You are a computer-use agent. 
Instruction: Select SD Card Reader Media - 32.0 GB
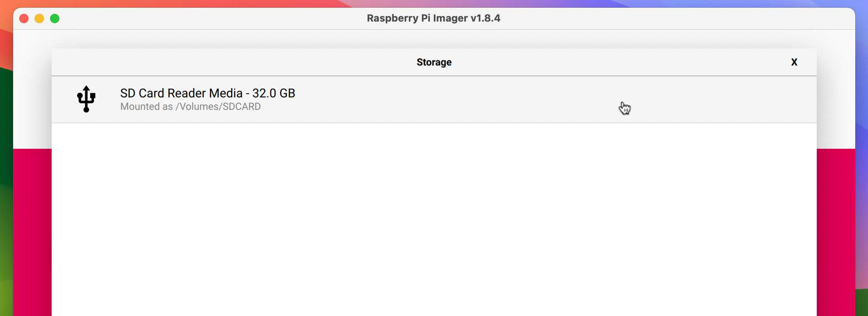pyautogui.click(x=207, y=93)
